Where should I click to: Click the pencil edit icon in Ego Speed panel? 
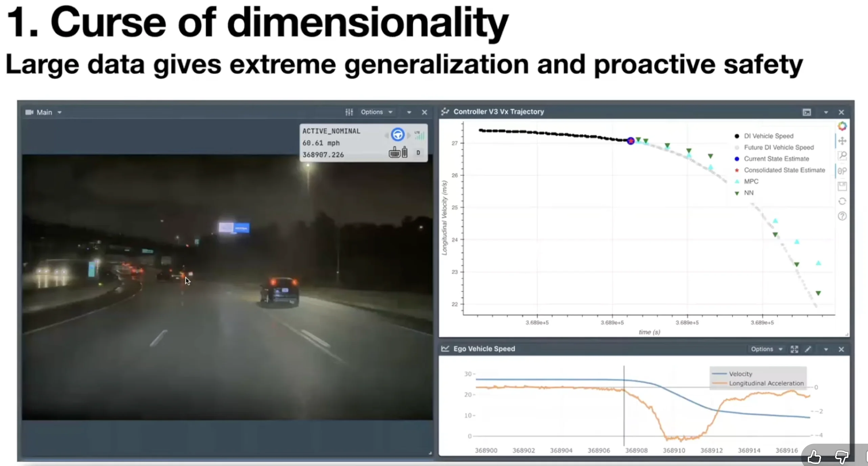click(808, 349)
